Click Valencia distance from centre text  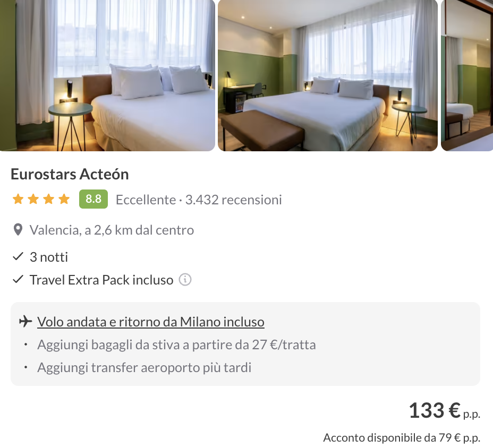pos(112,230)
